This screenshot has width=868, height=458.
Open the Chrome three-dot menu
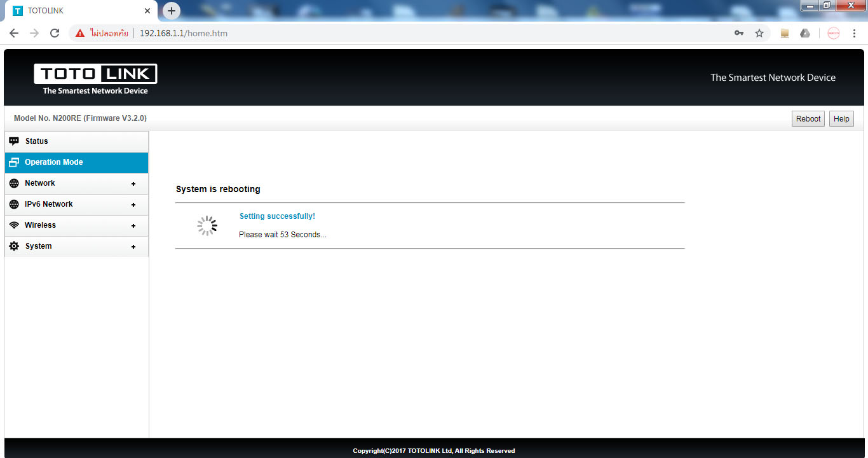tap(854, 33)
